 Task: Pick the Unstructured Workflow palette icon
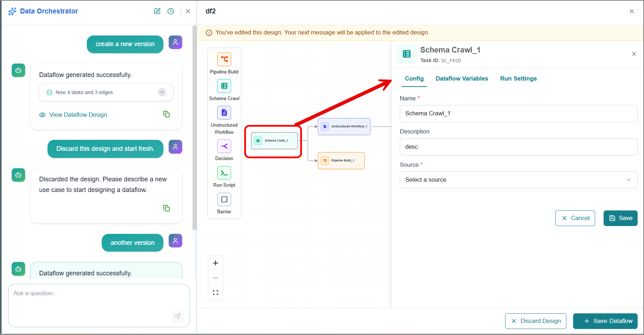coord(224,112)
